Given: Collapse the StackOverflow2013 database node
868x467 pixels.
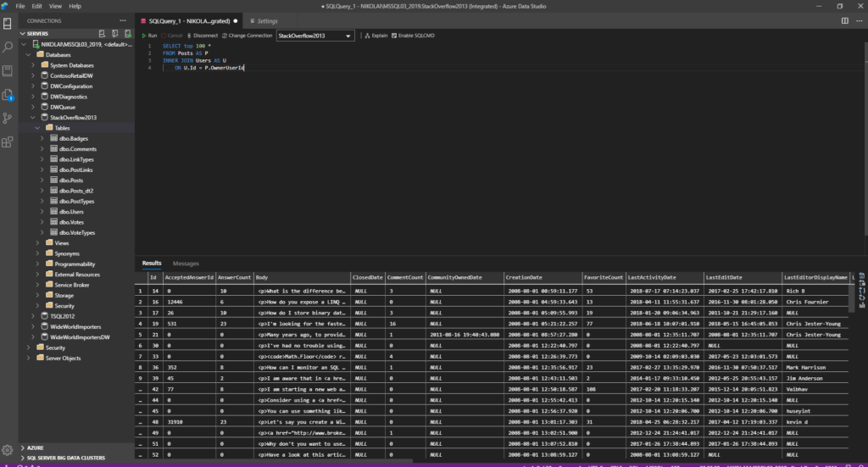Looking at the screenshot, I should click(x=33, y=117).
